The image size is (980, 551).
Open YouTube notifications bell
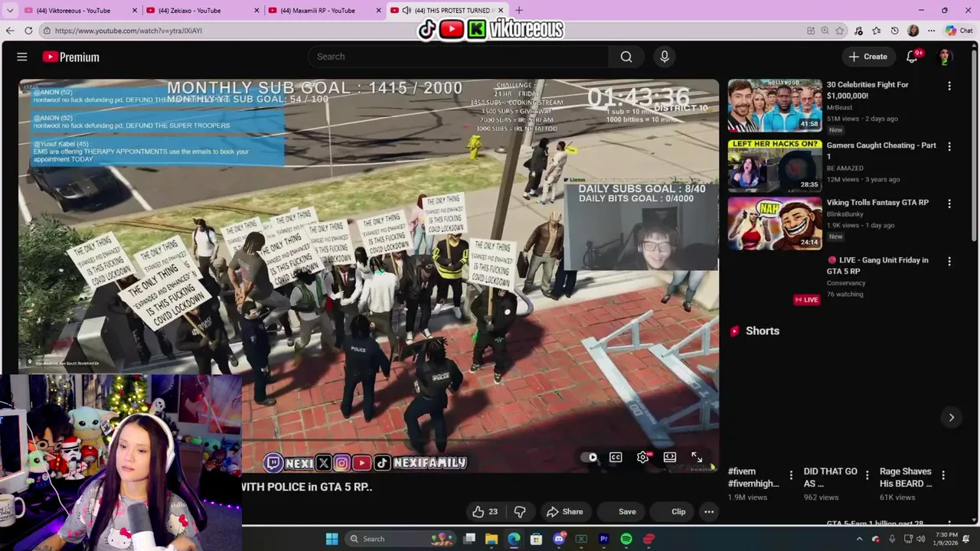tap(912, 57)
